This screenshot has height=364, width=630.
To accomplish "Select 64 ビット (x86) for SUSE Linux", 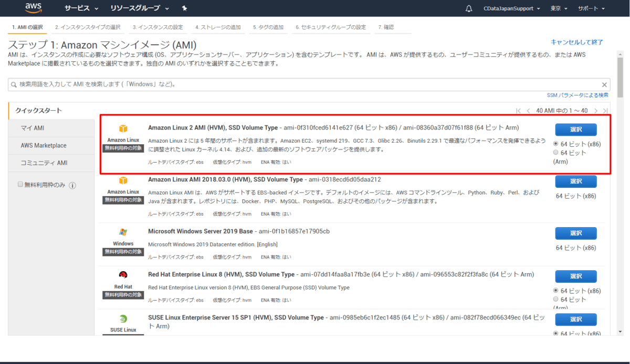I will (x=556, y=334).
